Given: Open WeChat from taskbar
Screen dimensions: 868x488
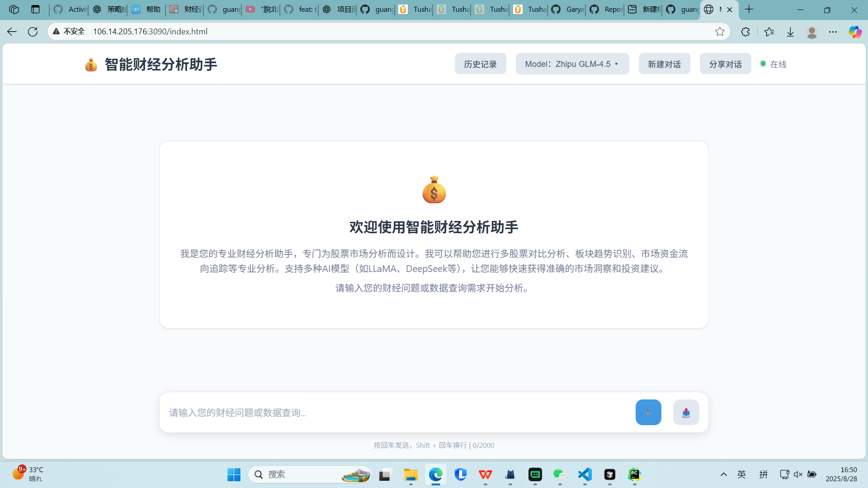Looking at the screenshot, I should (560, 474).
